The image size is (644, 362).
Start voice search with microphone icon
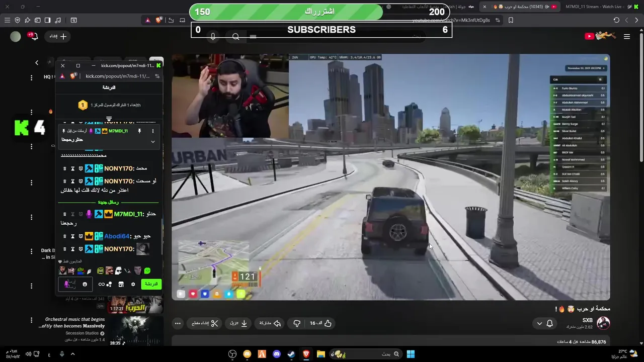(213, 36)
